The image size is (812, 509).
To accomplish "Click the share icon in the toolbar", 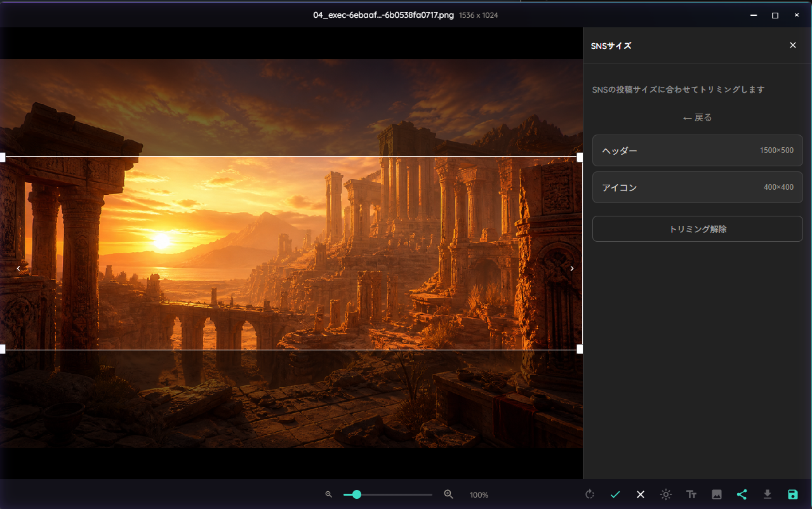I will click(742, 494).
